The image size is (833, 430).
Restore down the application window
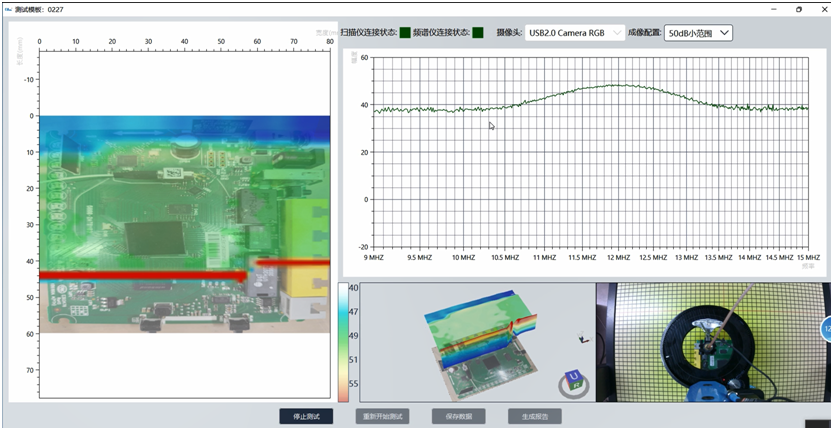[x=798, y=9]
